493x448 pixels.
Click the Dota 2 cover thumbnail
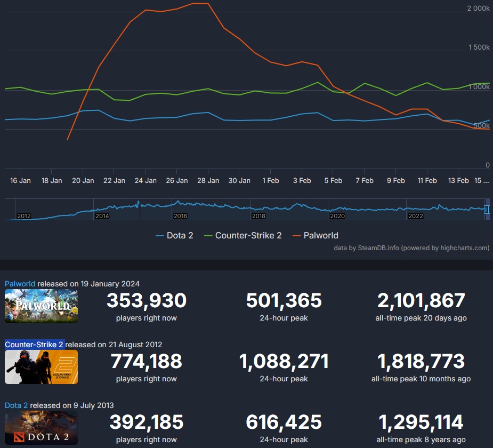41,428
